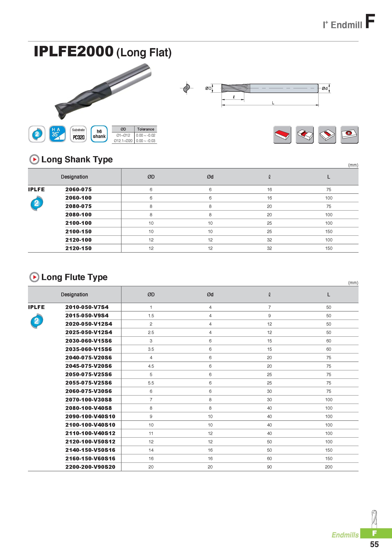Click the Tolerance column header in the small table

click(146, 129)
